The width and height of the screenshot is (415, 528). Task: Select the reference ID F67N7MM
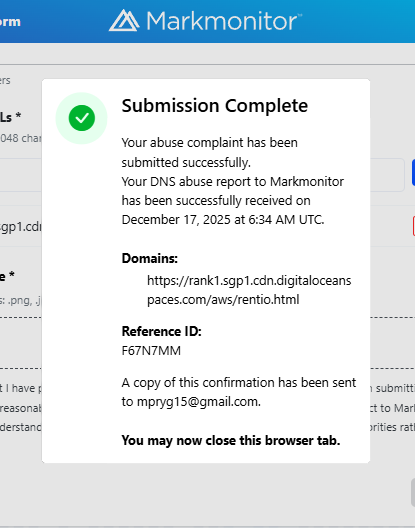pyautogui.click(x=151, y=351)
